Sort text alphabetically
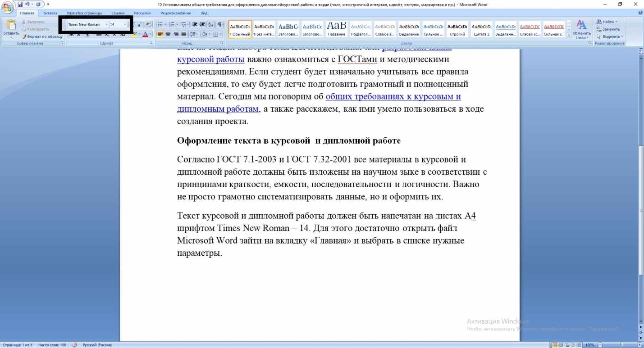644x348 pixels. (x=211, y=24)
